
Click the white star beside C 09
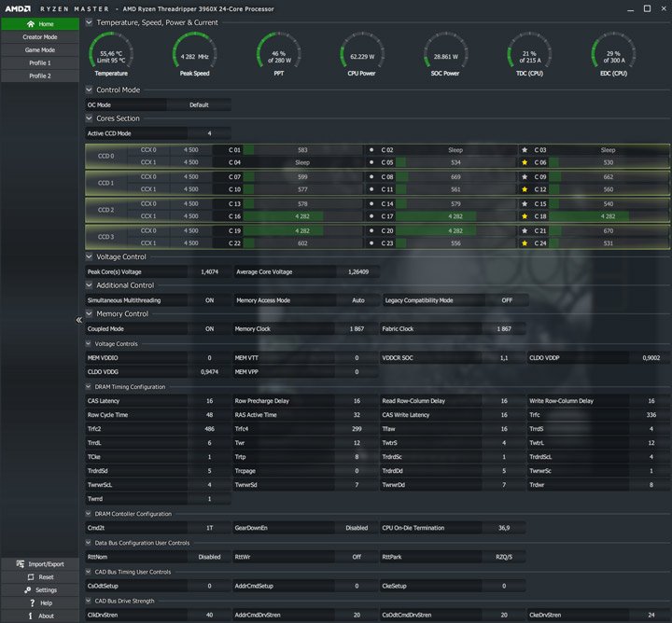525,177
